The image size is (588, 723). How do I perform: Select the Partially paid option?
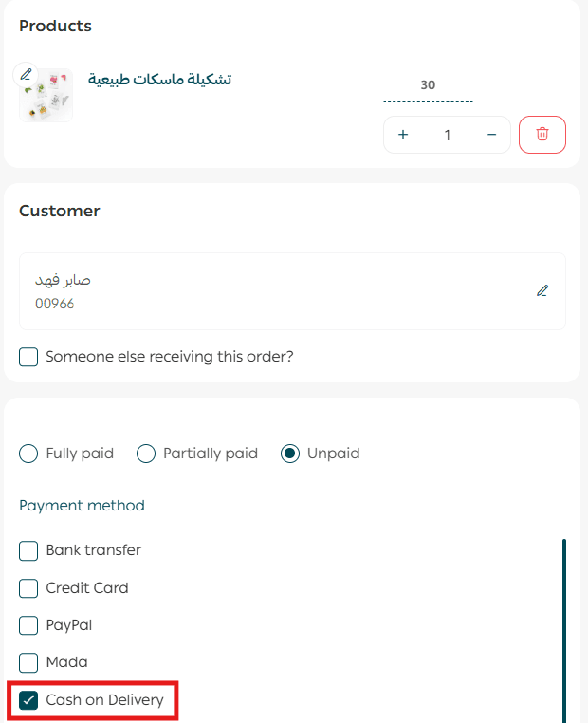point(146,454)
